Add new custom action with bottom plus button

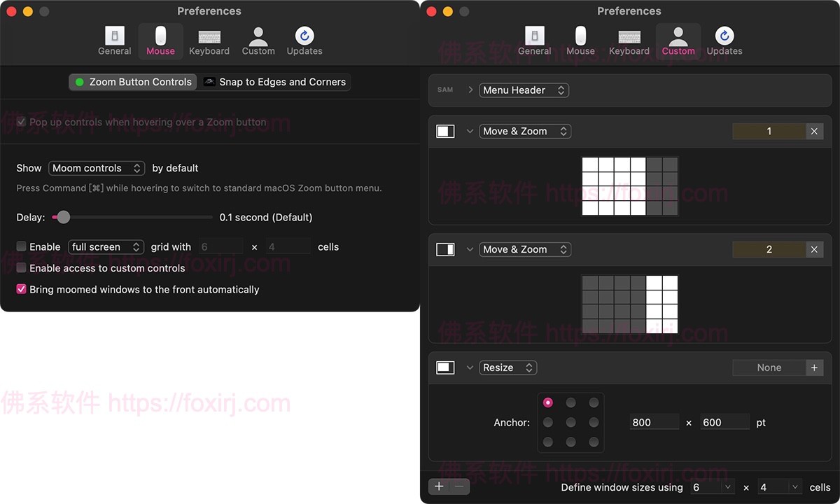439,486
